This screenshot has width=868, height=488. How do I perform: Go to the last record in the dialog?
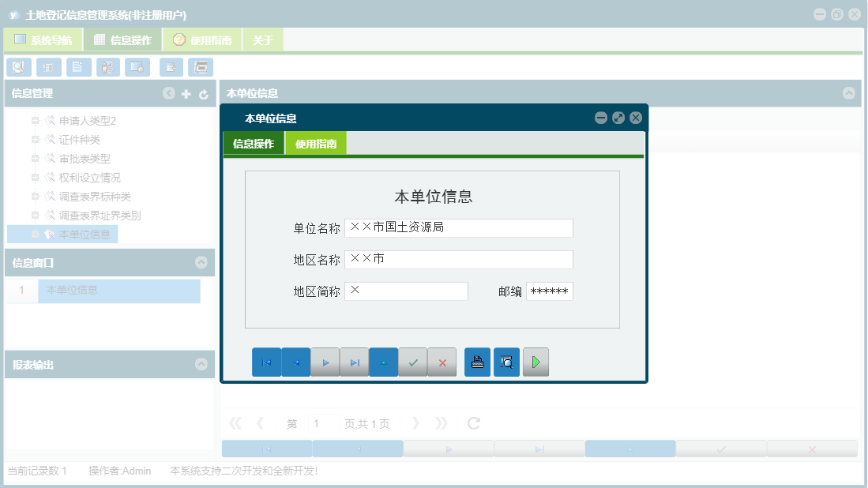pos(354,362)
